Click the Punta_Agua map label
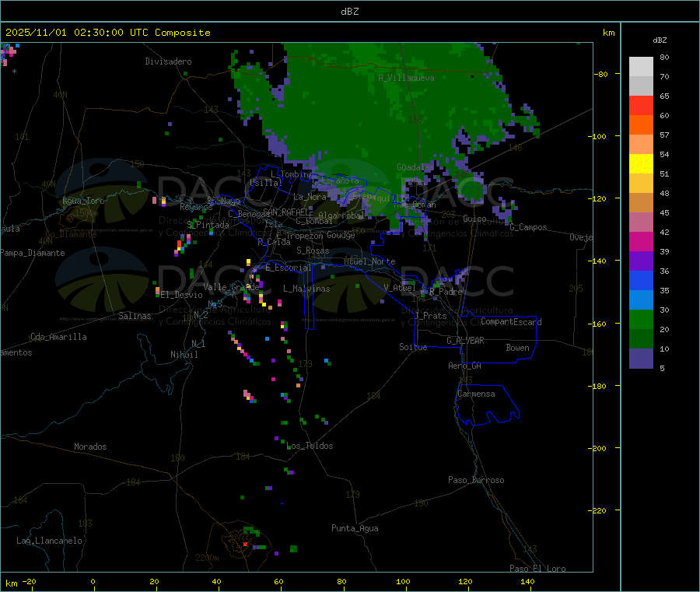The image size is (700, 592). coord(355,528)
